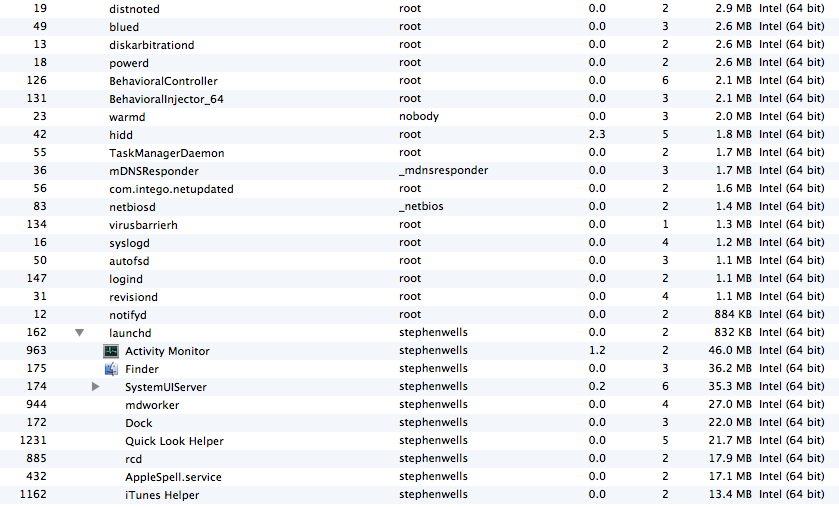Select the Dock process
The height and width of the screenshot is (507, 839).
tap(420, 423)
